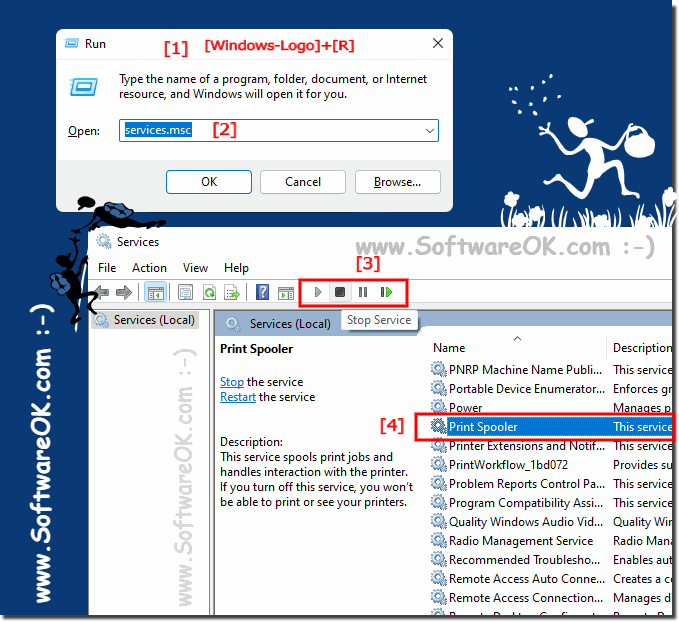Click the 'Creates a c' description cell
The image size is (679, 622).
[x=642, y=579]
